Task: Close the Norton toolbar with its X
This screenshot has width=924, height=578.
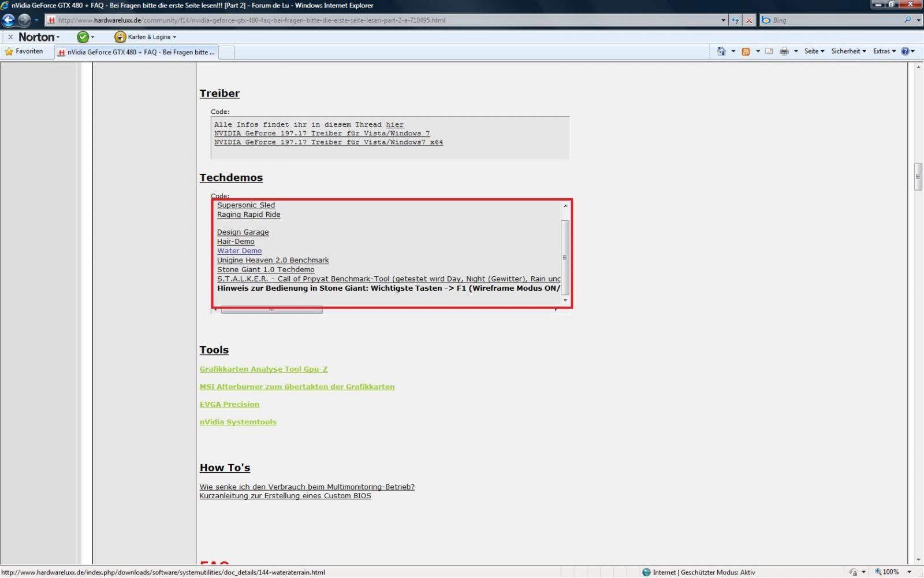Action: pos(10,37)
